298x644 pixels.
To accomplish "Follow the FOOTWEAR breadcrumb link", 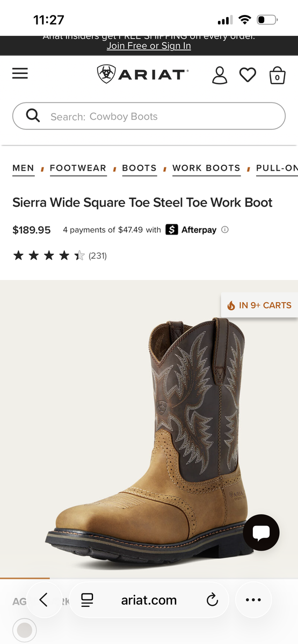I will coord(78,168).
